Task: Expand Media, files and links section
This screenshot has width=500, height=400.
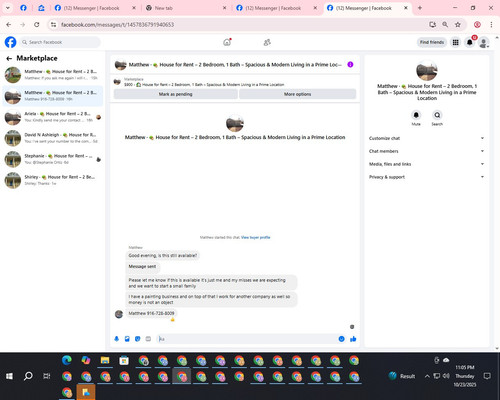Action: pos(426,164)
